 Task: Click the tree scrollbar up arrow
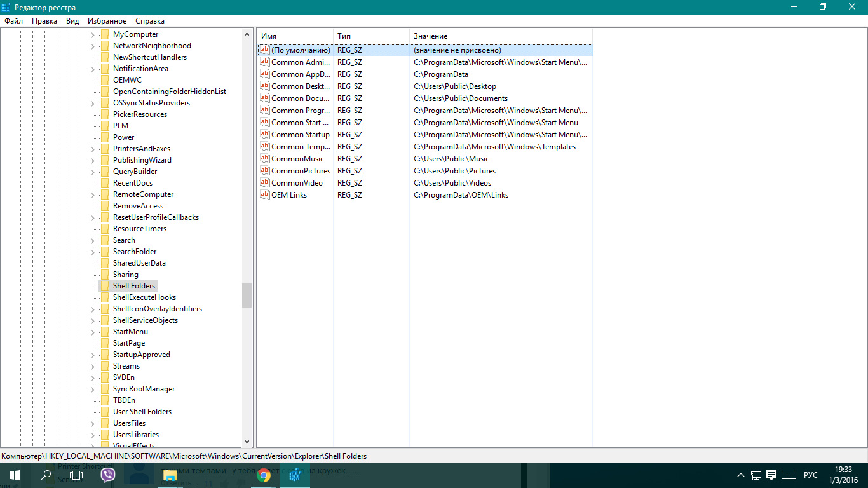[x=247, y=34]
